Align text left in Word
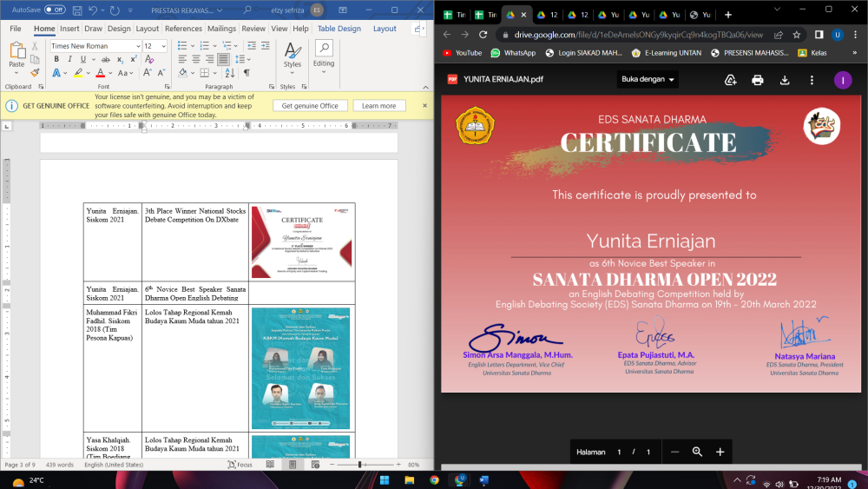The height and width of the screenshot is (489, 868). [x=182, y=59]
